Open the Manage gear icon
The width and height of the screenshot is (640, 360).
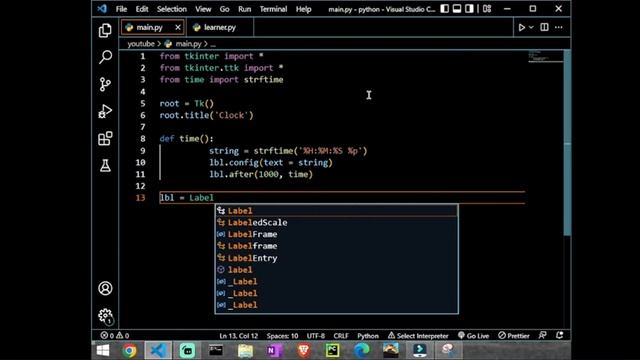105,316
